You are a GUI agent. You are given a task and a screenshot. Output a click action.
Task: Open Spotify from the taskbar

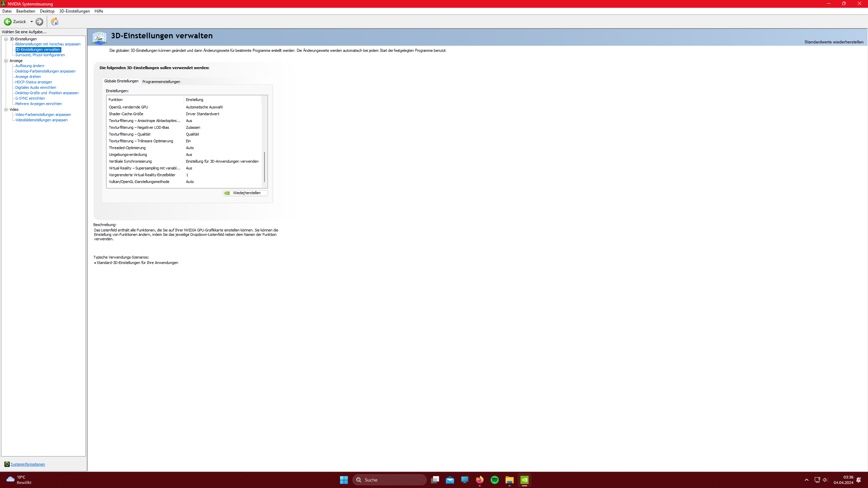(495, 480)
